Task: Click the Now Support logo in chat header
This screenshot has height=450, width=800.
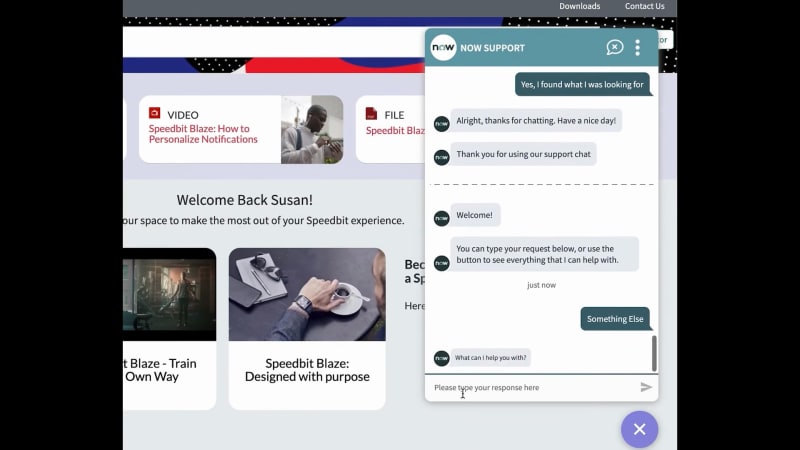Action: coord(443,47)
